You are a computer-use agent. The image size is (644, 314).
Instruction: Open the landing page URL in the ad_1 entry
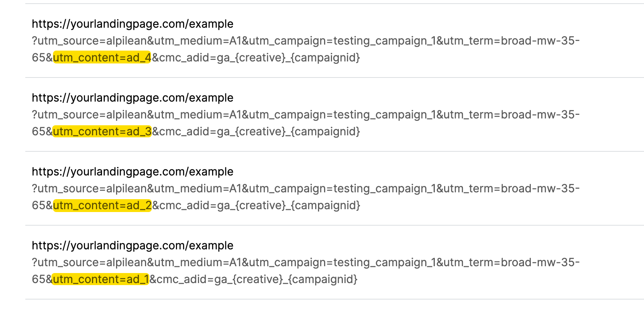tap(132, 246)
